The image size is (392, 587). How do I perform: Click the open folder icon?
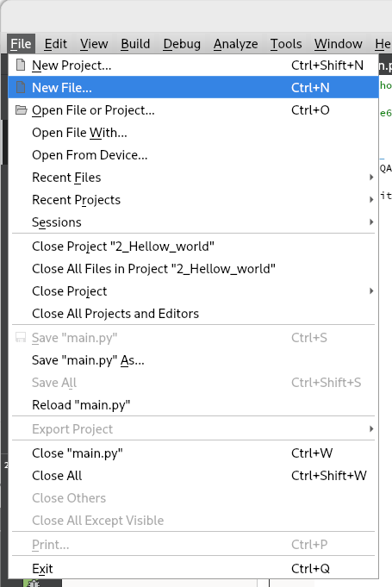(21, 110)
